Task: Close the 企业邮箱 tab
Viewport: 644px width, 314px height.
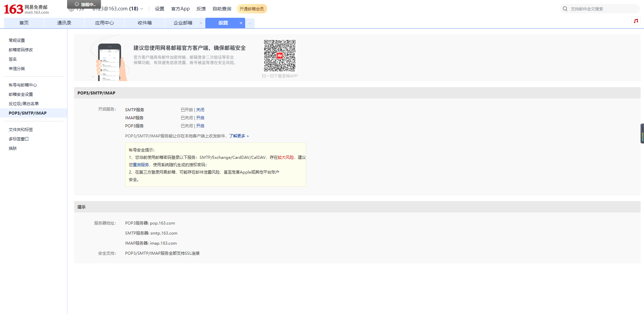Action: pyautogui.click(x=201, y=23)
